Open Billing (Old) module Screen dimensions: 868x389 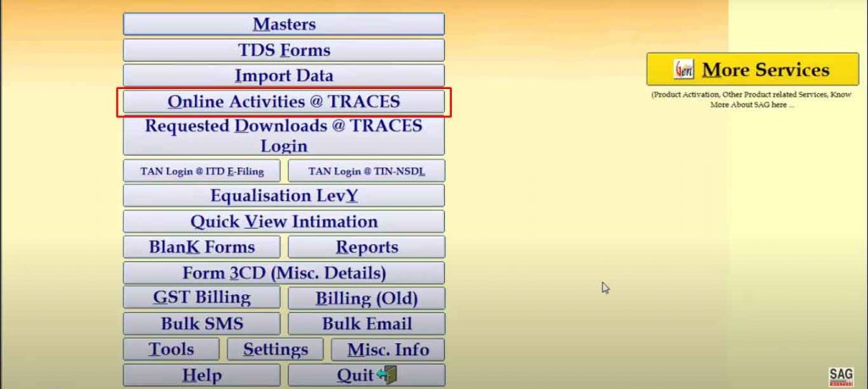click(366, 298)
